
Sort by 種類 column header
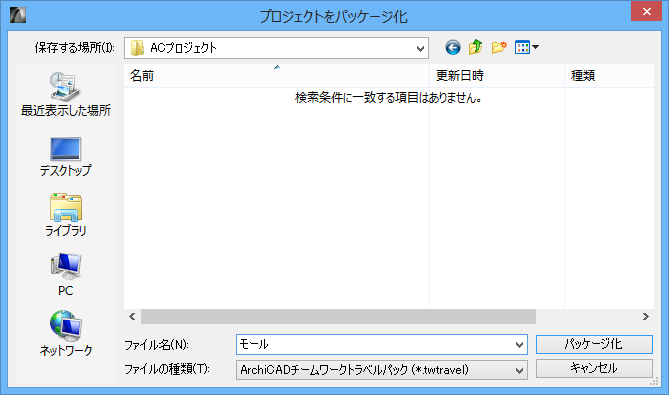609,76
